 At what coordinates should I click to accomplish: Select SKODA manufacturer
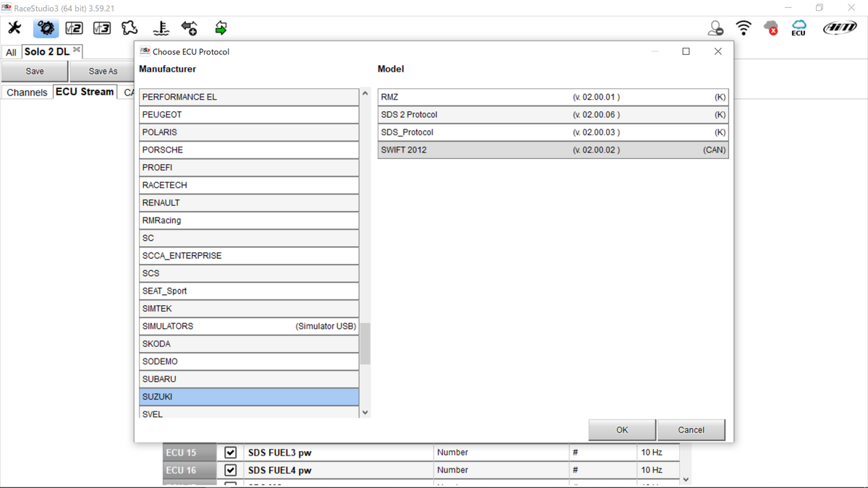(249, 344)
